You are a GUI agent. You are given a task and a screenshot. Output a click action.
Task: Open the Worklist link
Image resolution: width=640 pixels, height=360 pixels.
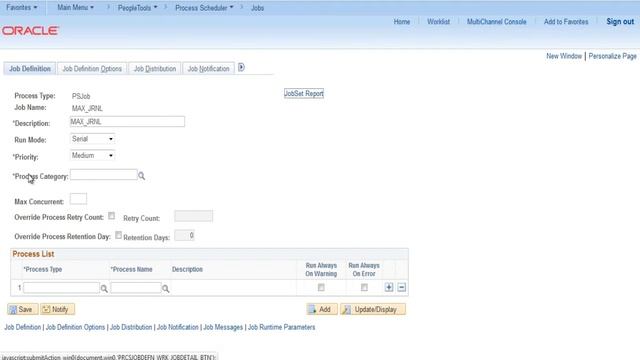(x=438, y=22)
